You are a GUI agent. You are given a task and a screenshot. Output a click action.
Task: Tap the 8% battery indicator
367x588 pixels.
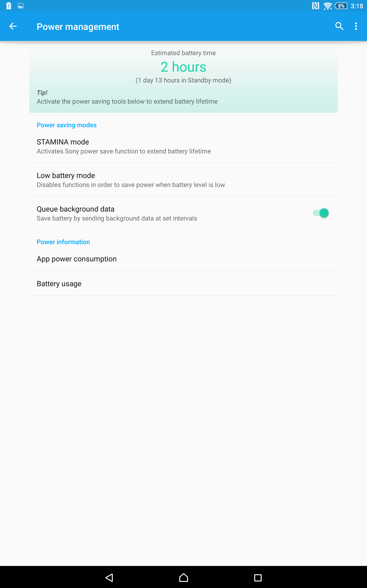pyautogui.click(x=341, y=6)
